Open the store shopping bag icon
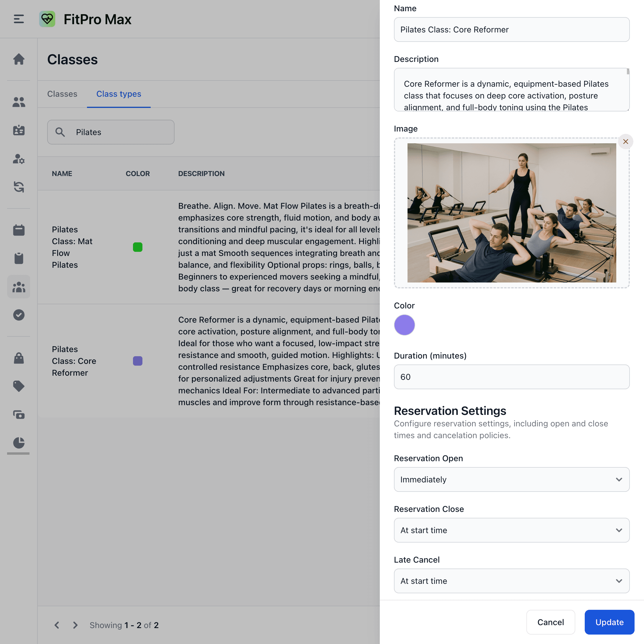 [19, 358]
